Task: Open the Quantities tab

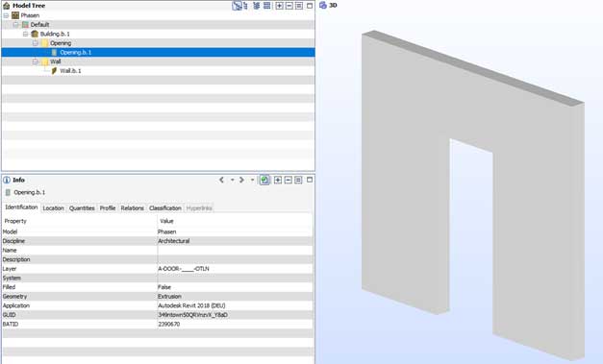Action: coord(82,208)
